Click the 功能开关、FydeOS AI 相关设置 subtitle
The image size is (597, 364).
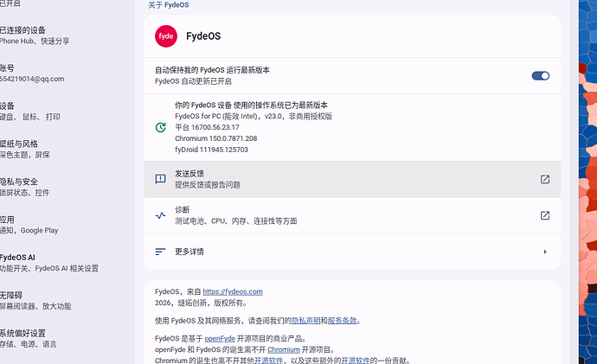coord(49,269)
